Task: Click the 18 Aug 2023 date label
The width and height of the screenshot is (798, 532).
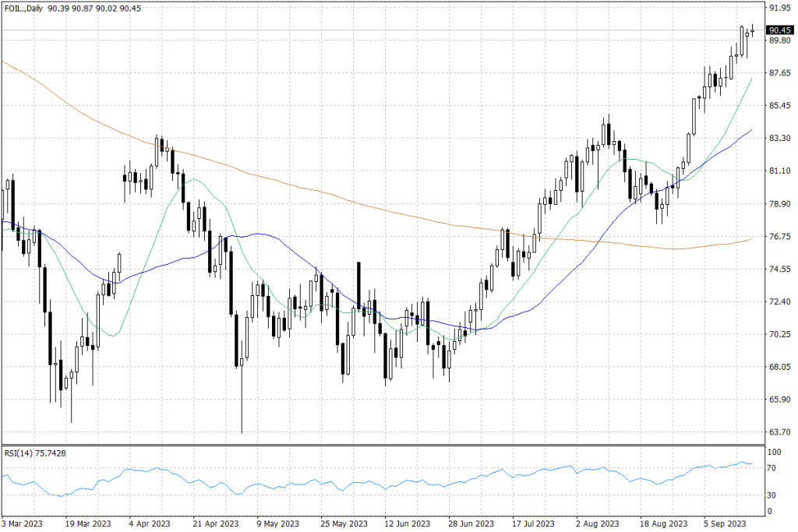Action: 663,523
